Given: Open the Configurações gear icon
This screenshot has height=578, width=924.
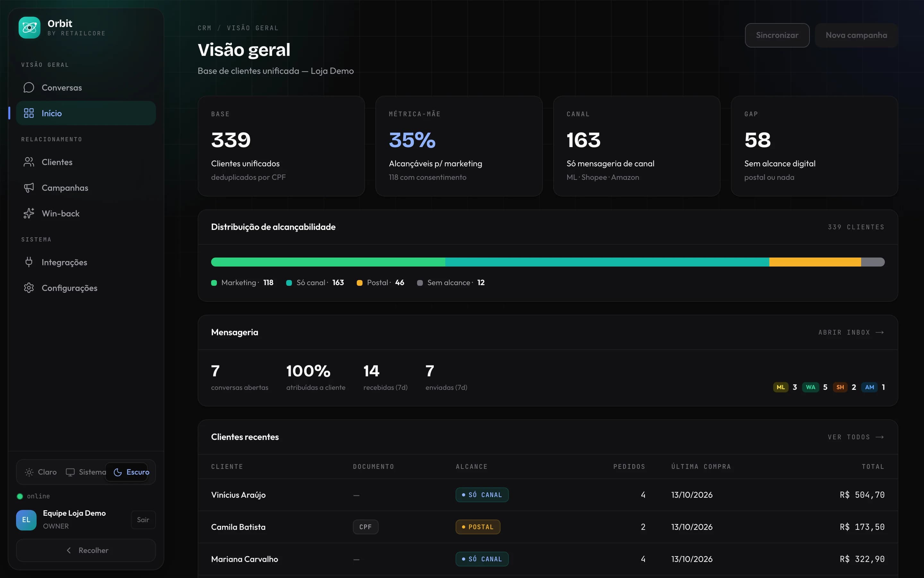Looking at the screenshot, I should pyautogui.click(x=29, y=288).
